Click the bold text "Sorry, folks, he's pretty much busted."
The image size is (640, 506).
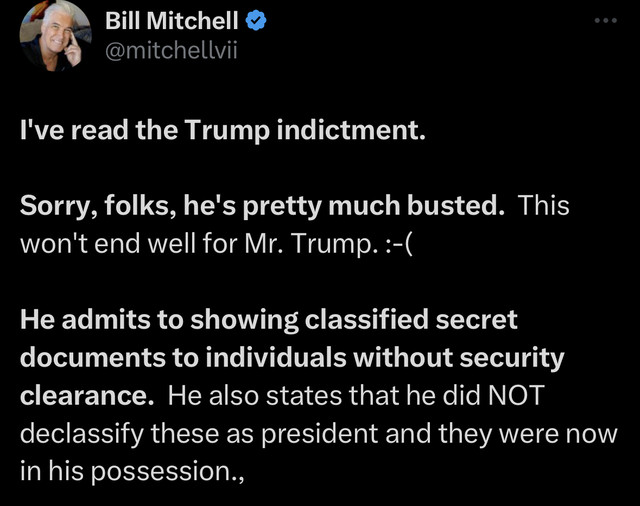(x=262, y=206)
